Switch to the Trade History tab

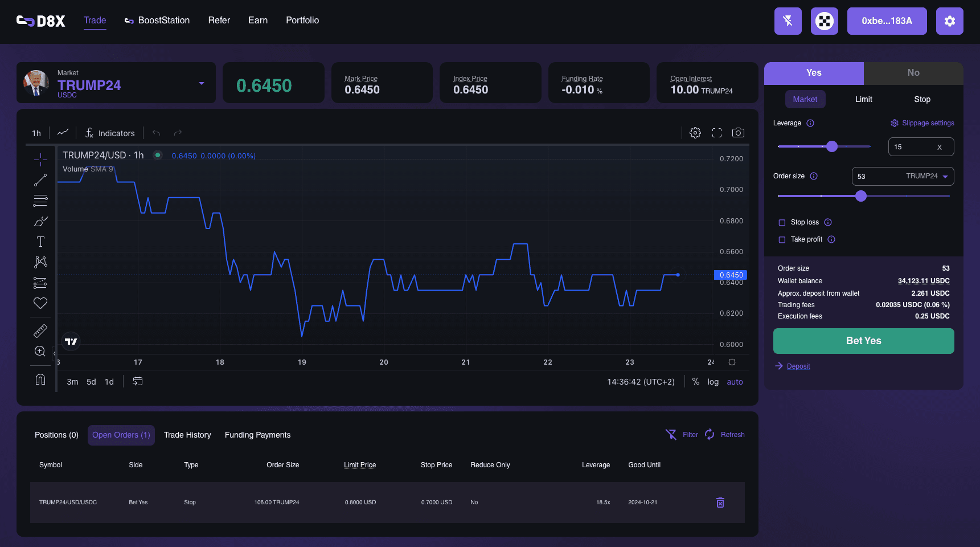click(x=187, y=435)
